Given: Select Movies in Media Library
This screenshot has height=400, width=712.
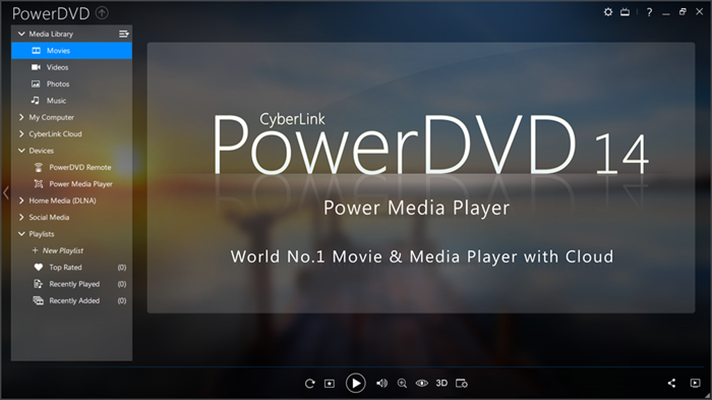Looking at the screenshot, I should click(72, 50).
